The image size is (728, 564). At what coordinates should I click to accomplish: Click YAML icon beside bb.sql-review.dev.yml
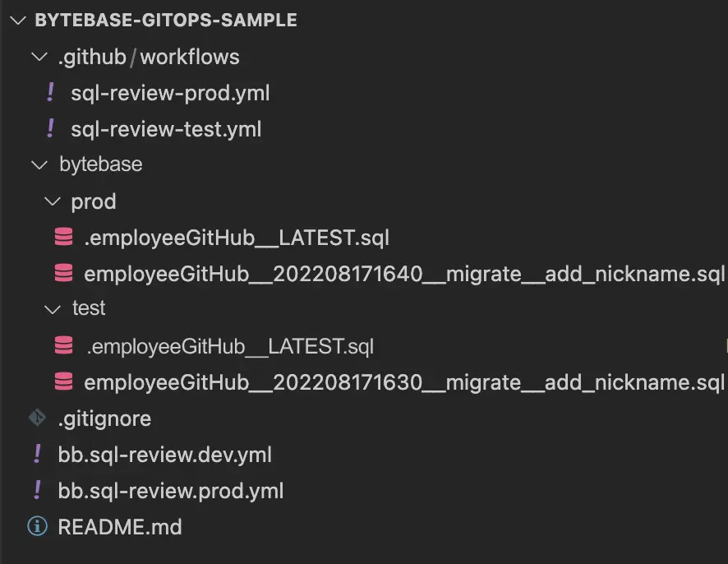(38, 454)
